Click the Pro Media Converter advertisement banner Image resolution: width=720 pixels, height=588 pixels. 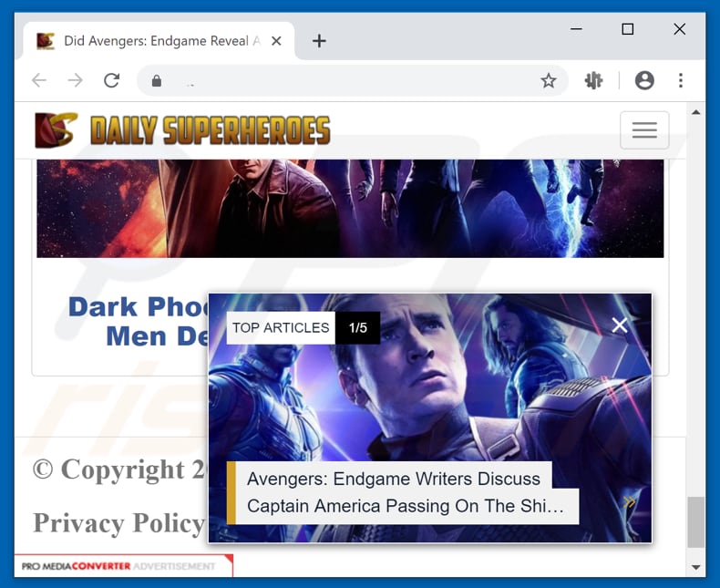click(x=124, y=566)
